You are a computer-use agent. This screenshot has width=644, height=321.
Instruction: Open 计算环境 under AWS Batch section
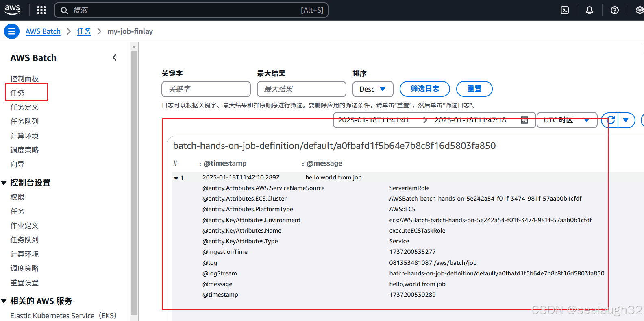pyautogui.click(x=24, y=135)
